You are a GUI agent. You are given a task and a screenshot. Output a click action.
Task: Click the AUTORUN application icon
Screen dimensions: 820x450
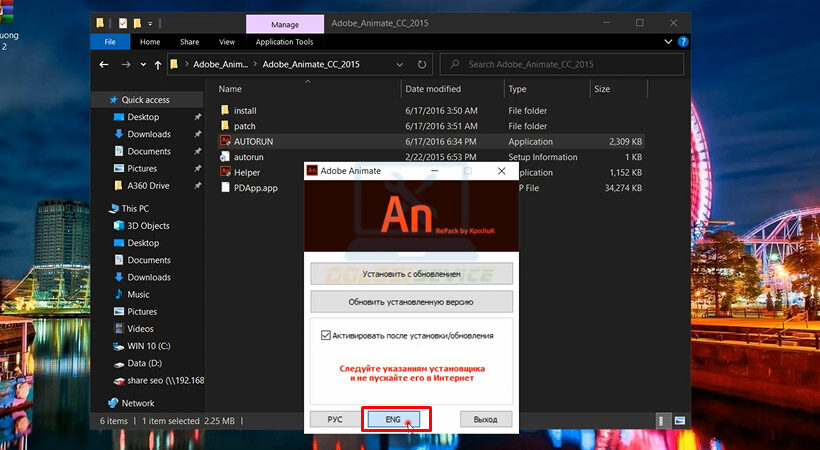(225, 142)
